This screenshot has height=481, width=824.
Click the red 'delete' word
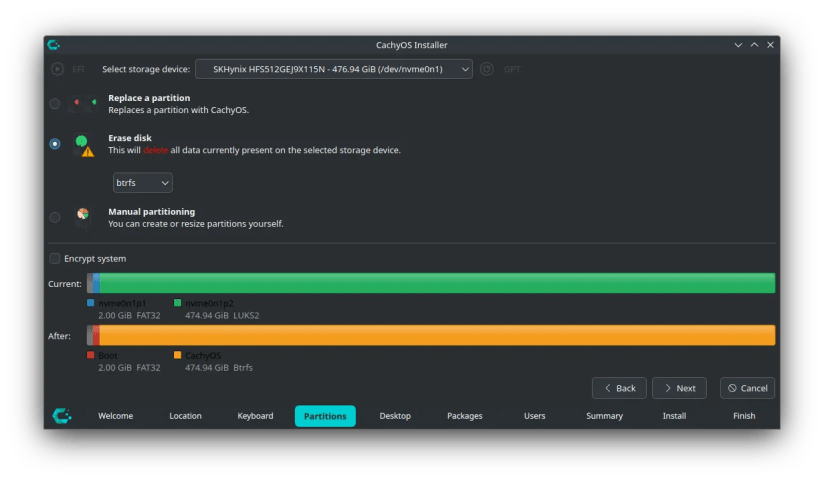pos(156,150)
